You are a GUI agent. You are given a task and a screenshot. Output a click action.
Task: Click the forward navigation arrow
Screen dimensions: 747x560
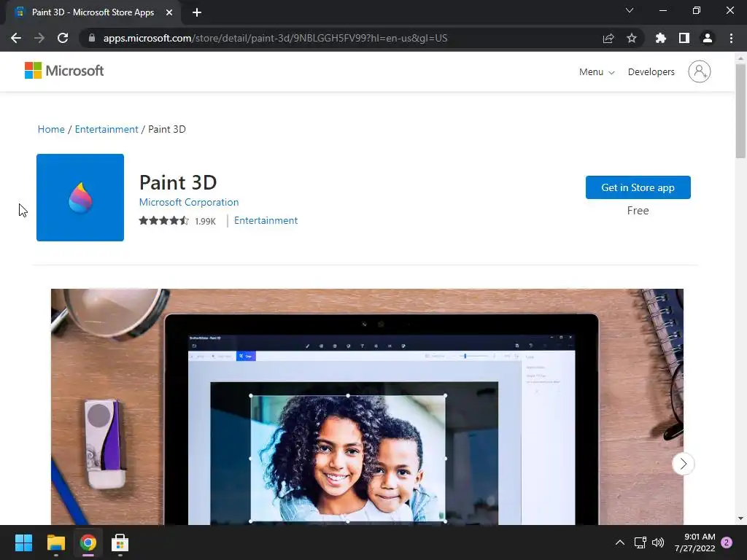click(x=39, y=38)
